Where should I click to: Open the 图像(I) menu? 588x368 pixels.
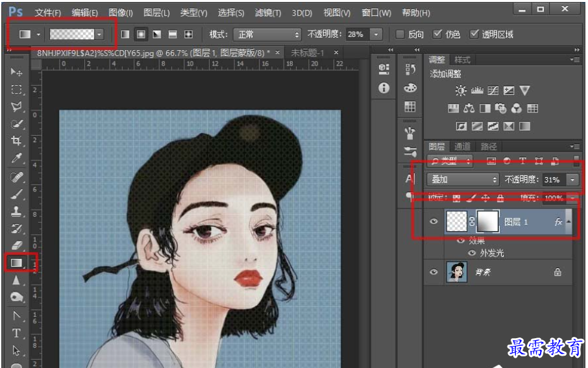point(121,13)
